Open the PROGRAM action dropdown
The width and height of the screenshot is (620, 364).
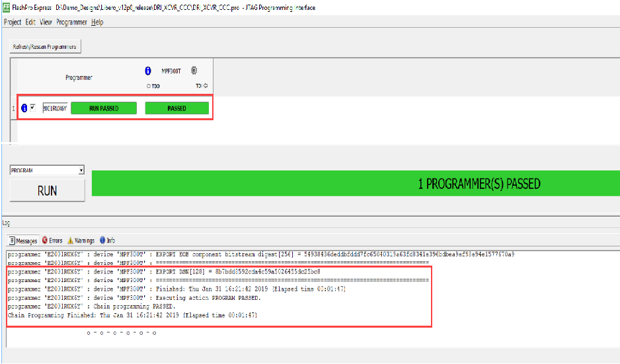click(81, 170)
